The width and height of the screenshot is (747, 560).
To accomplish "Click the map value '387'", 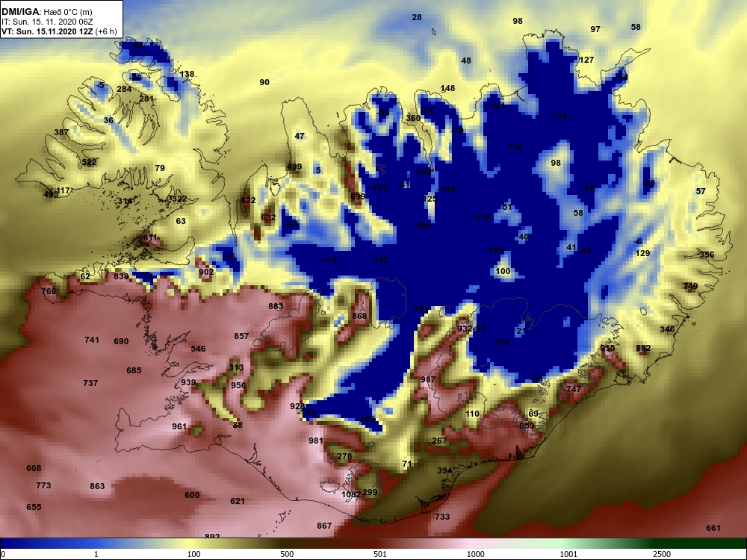I will [x=61, y=132].
